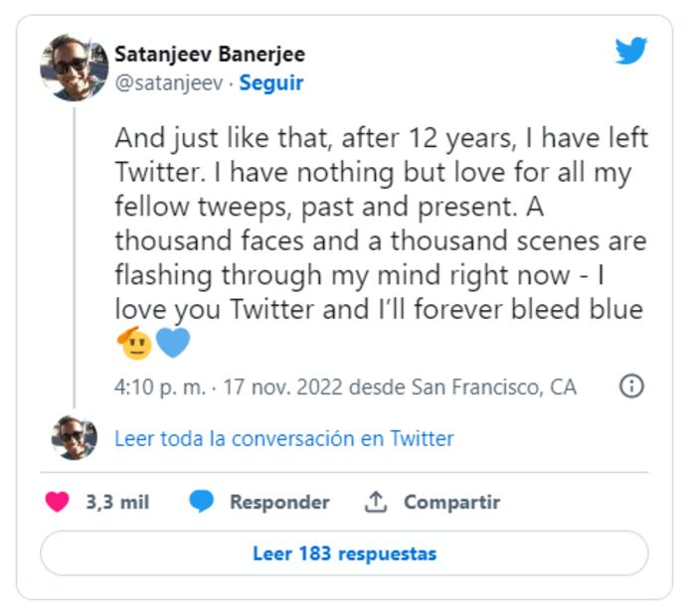
Task: Click the blue reply bubble icon
Action: (202, 503)
